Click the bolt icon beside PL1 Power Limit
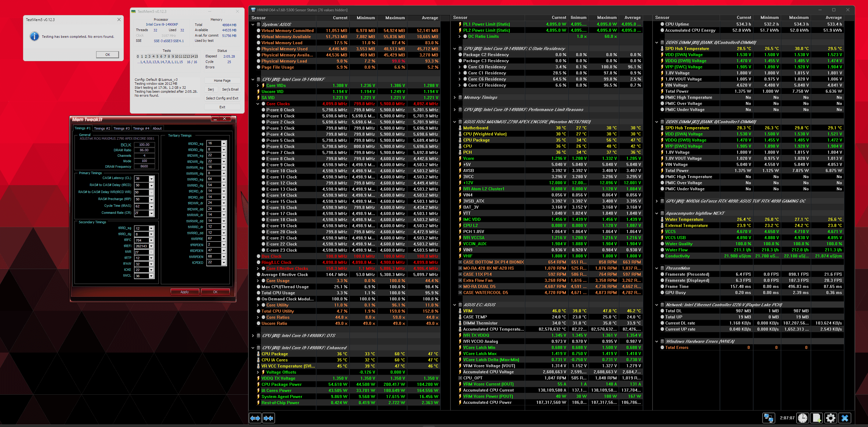This screenshot has width=868, height=427. coord(460,24)
